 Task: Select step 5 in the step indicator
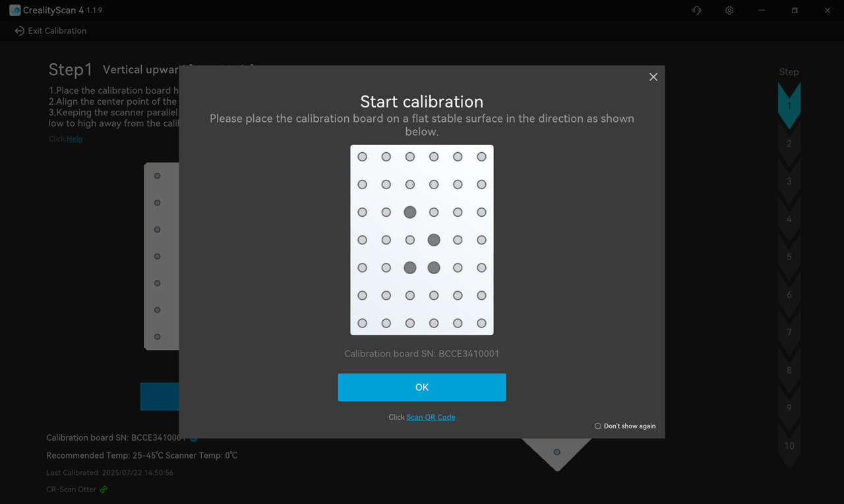(x=789, y=257)
